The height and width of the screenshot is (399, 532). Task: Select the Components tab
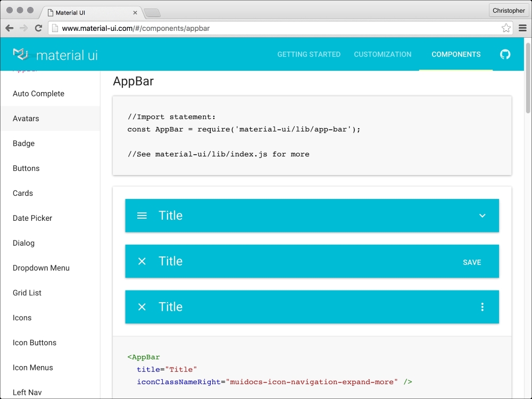pos(456,54)
